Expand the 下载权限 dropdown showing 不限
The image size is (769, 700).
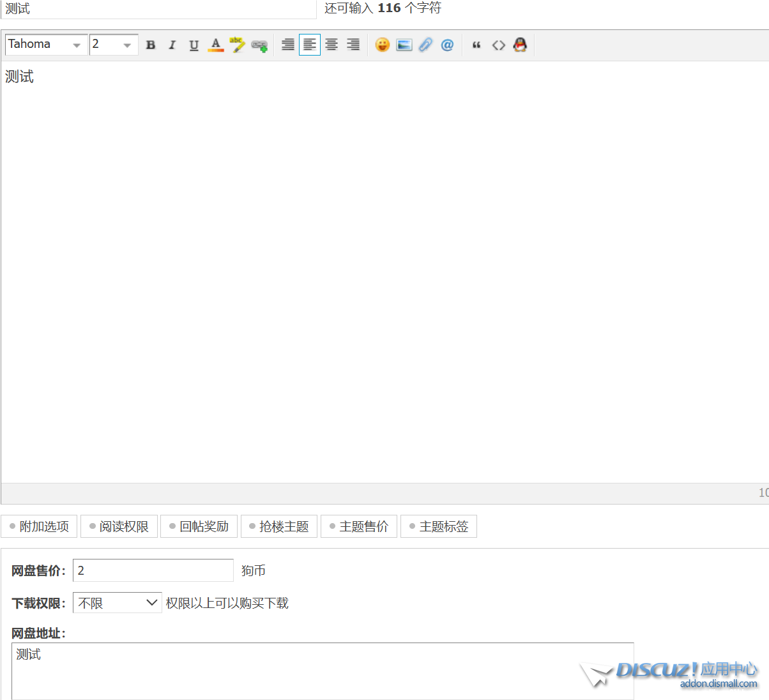point(118,603)
